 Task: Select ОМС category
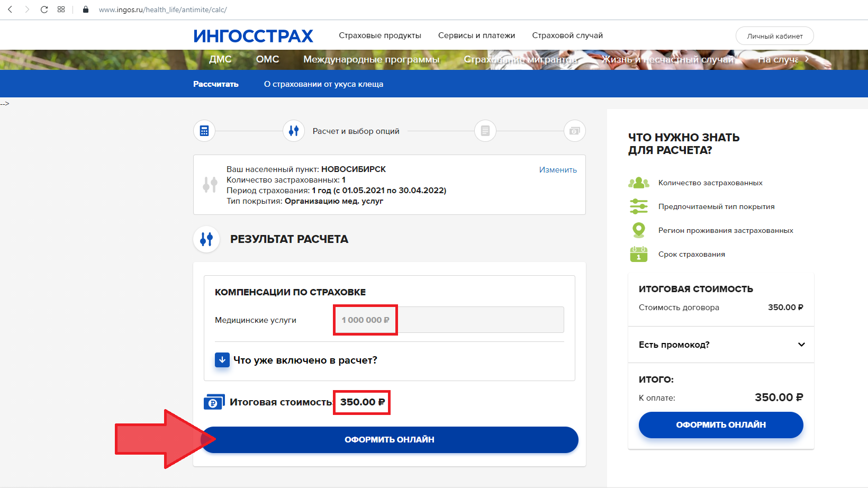point(267,59)
